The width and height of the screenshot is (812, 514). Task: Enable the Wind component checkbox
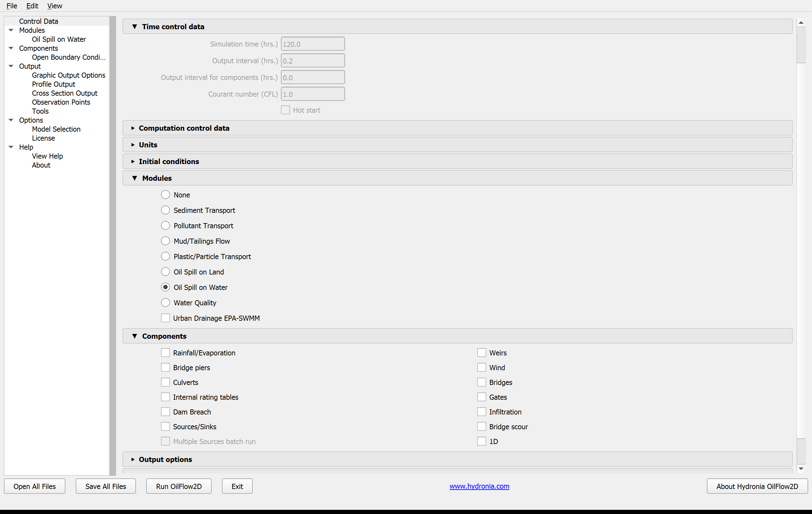click(x=482, y=368)
